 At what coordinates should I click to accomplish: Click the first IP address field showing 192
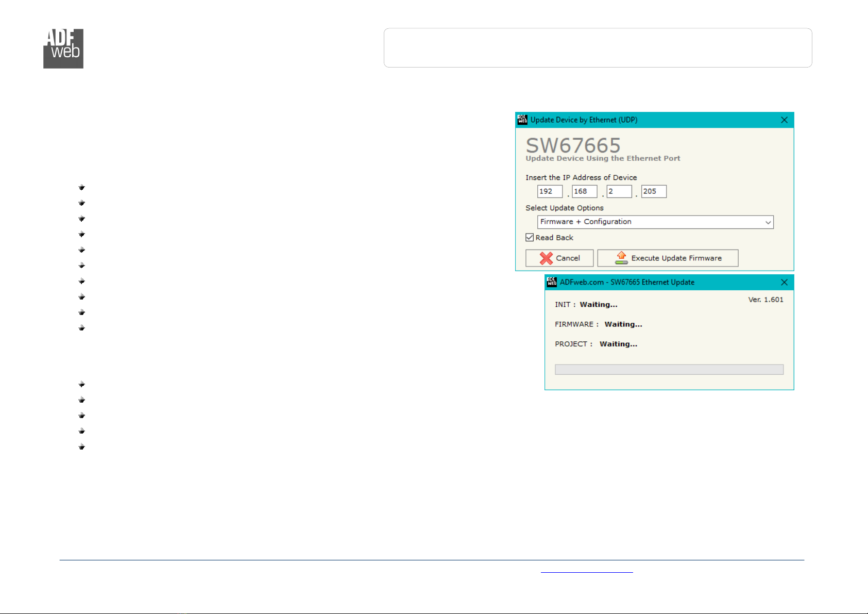pyautogui.click(x=550, y=191)
